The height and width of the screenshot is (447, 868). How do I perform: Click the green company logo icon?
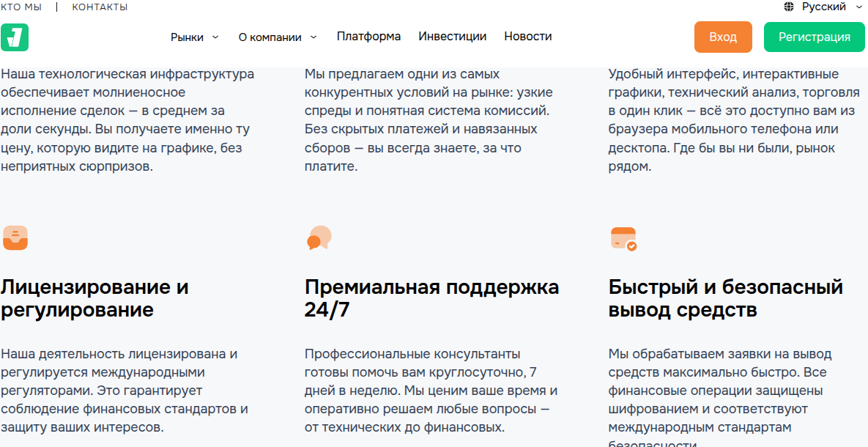pos(15,37)
